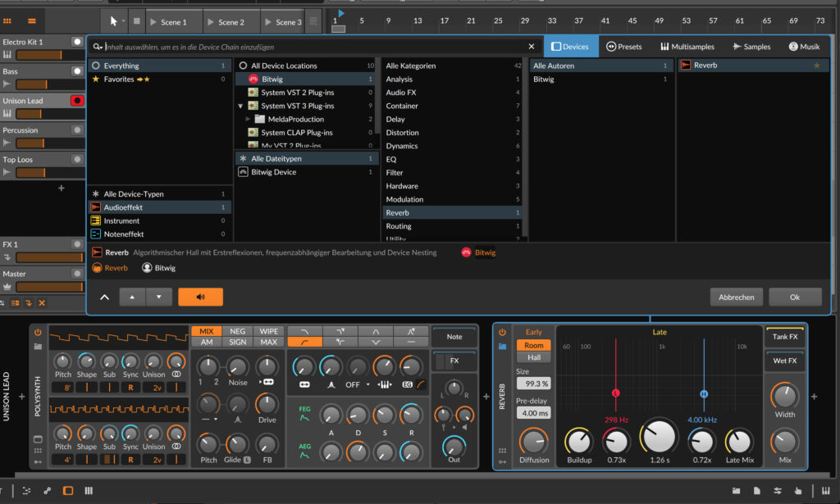Arm record on Top Loos track

click(77, 160)
